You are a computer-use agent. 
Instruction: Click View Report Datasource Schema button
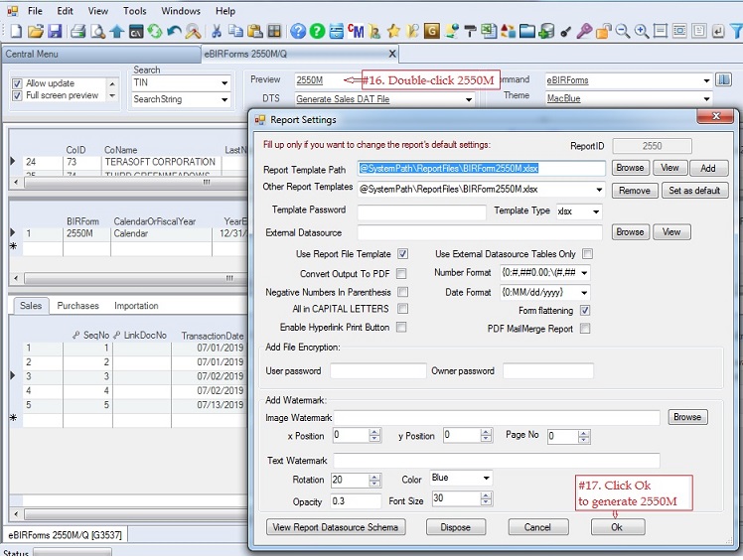[x=336, y=527]
